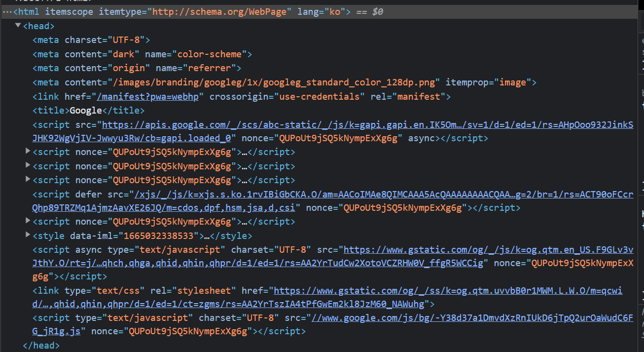This screenshot has height=352, width=644.
Task: Click the defer attribute of xjs script
Action: pyautogui.click(x=89, y=194)
